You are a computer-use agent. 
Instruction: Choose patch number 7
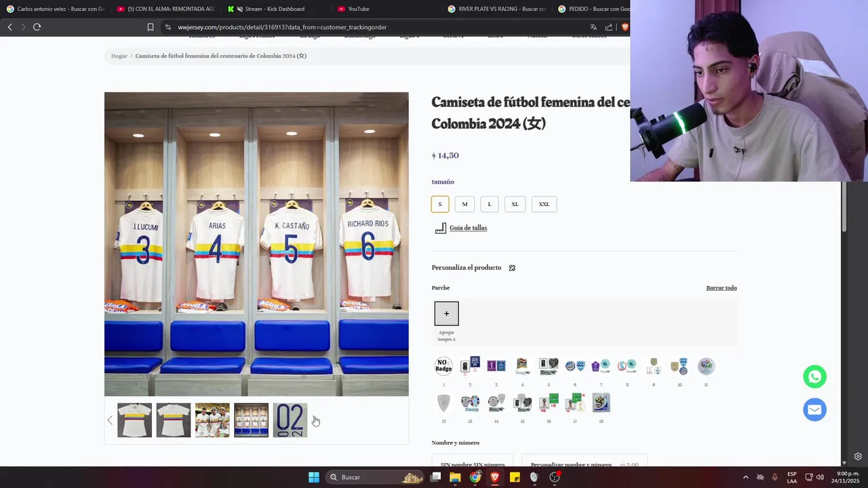601,366
